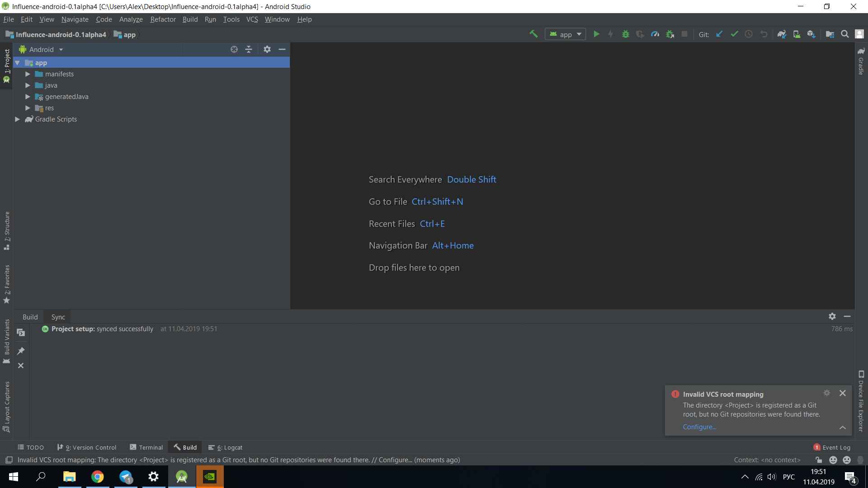Click the Run with Coverage icon
Image resolution: width=868 pixels, height=488 pixels.
coord(640,34)
